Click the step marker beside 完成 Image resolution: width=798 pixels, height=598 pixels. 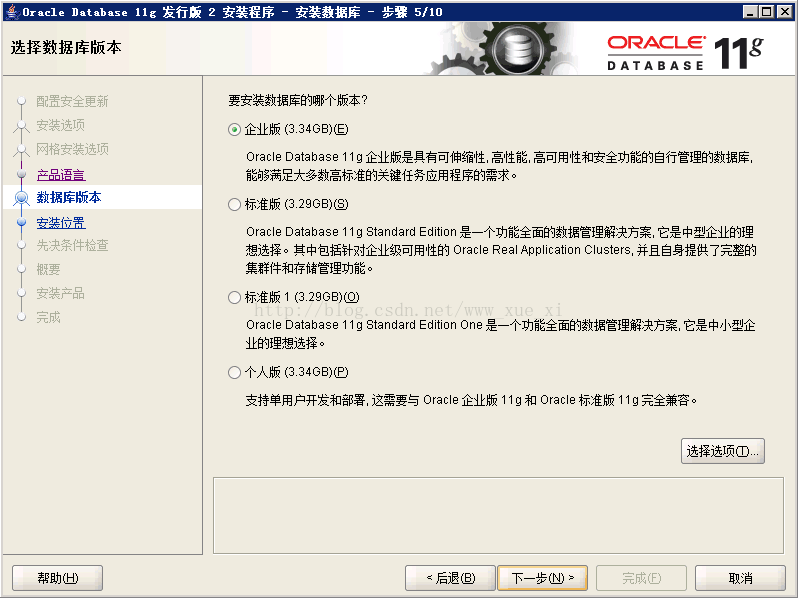(x=21, y=317)
